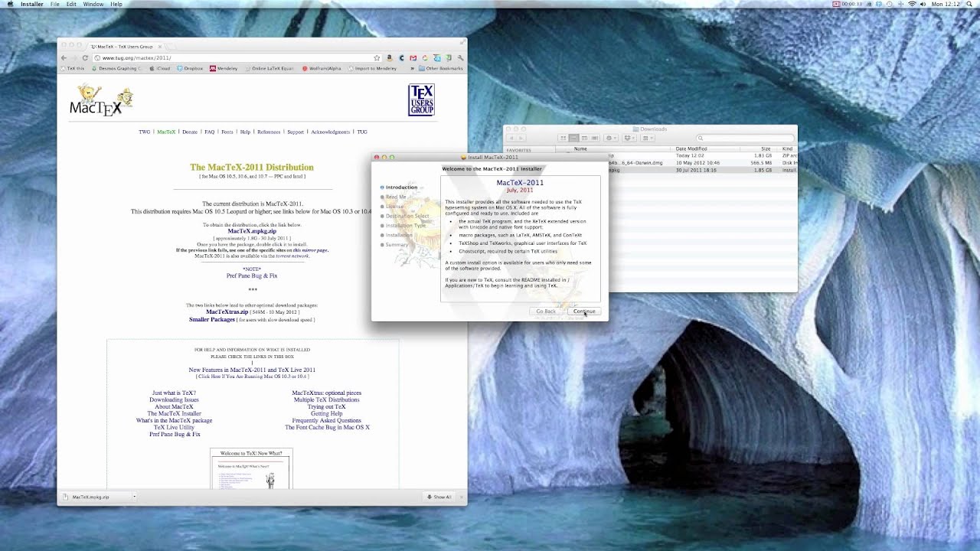
Task: Click the Acknowledgements navigation link
Action: coord(330,132)
